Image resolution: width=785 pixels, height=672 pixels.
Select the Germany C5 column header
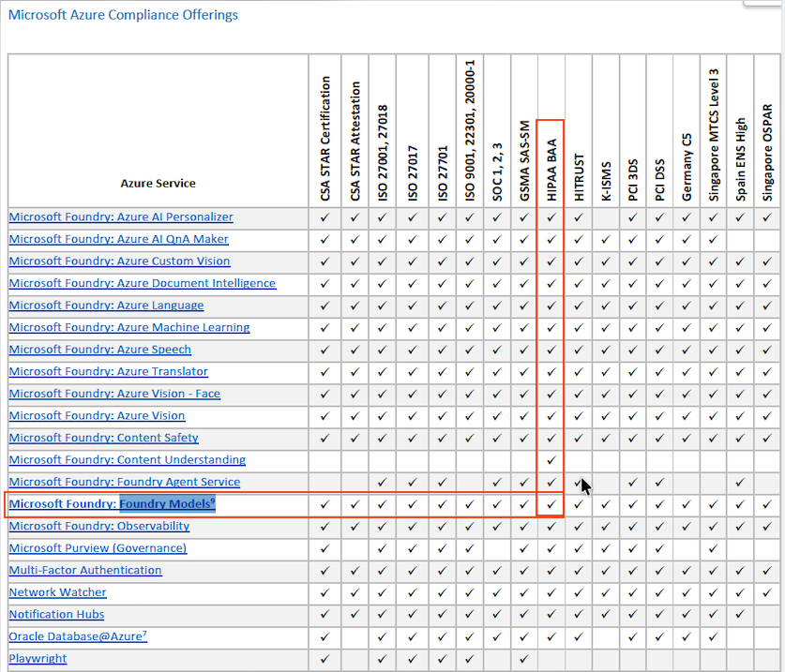(687, 167)
